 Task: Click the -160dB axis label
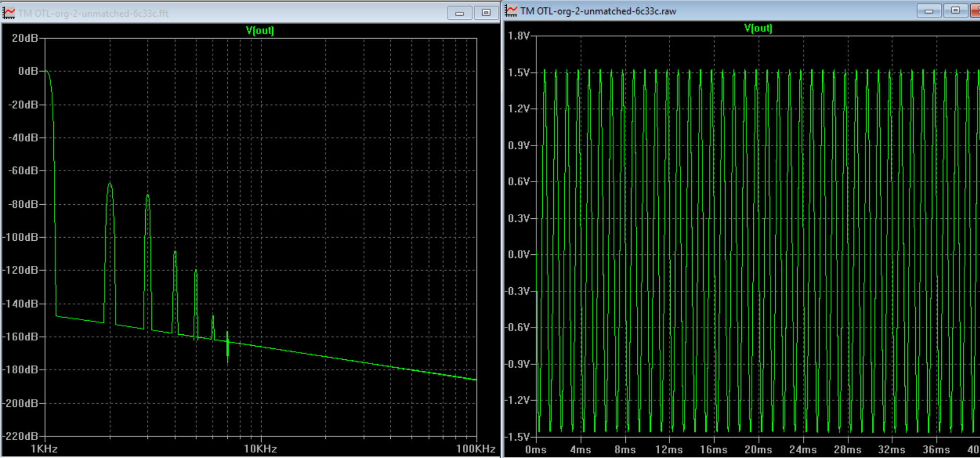coord(21,336)
